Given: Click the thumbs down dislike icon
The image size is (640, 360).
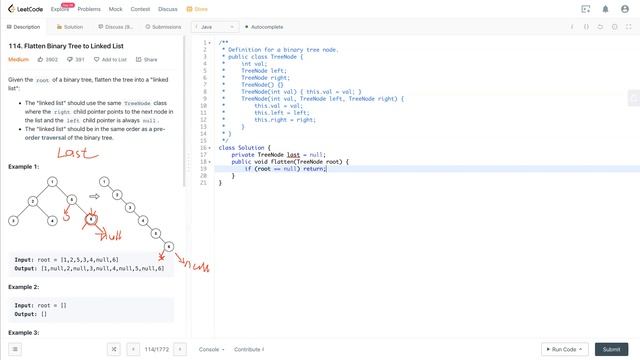Looking at the screenshot, I should 70,60.
